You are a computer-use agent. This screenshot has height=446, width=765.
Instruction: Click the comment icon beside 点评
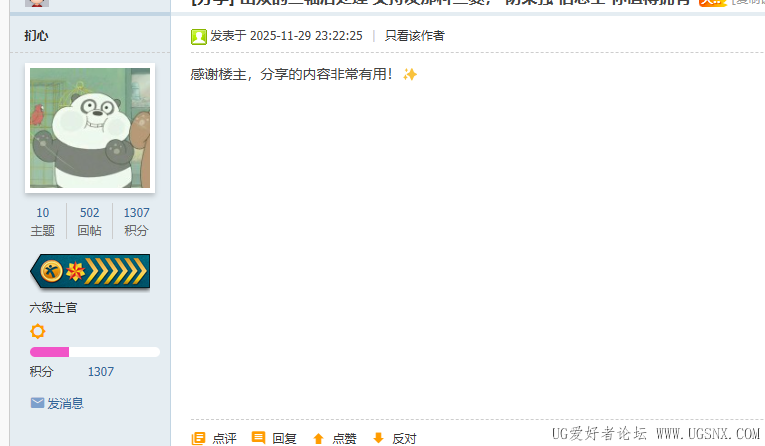pos(198,438)
